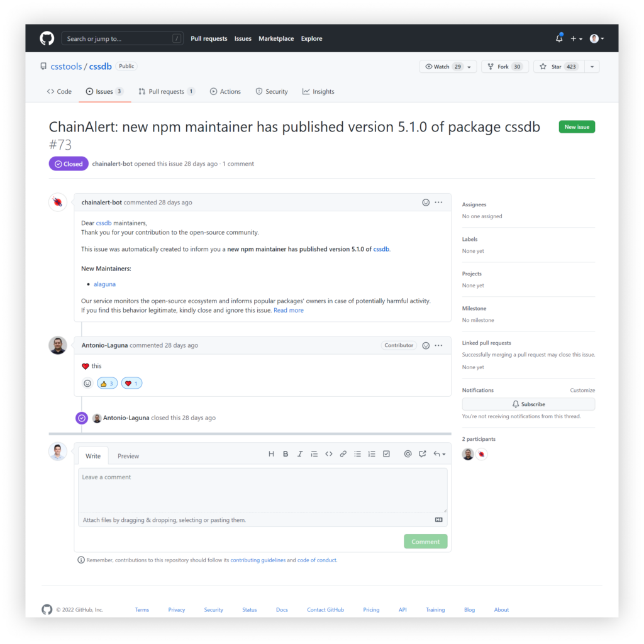Click the small avatar in closed event
Viewport: 644px width, 644px height.
[x=97, y=418]
